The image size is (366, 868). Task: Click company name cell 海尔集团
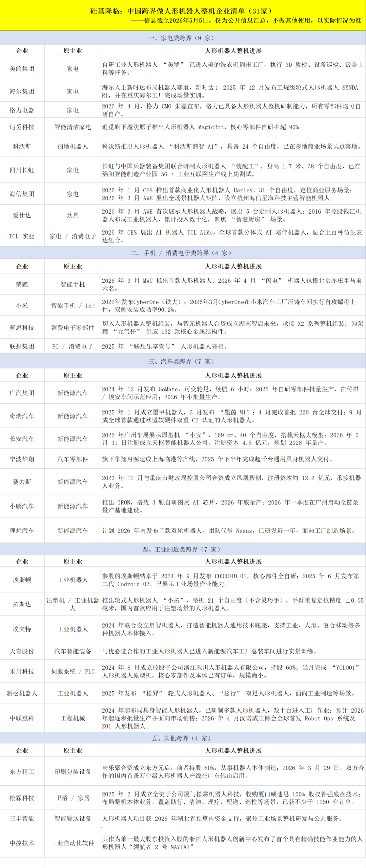pos(22,91)
